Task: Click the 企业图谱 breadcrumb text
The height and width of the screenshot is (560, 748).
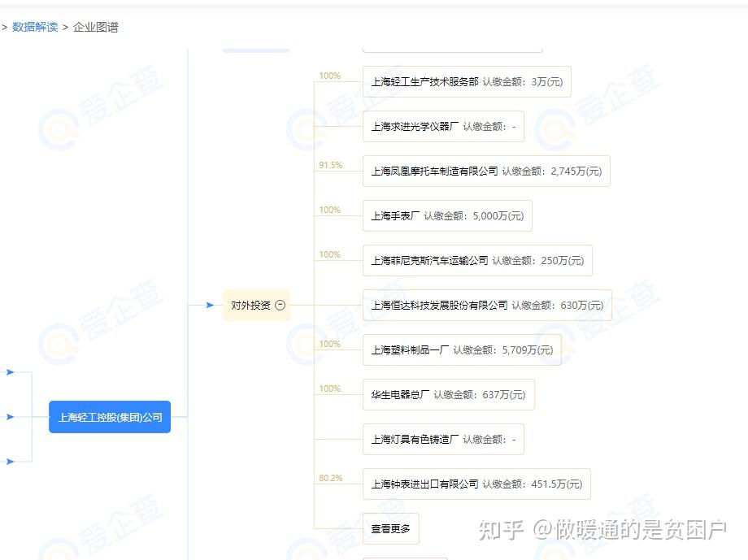Action: coord(95,27)
